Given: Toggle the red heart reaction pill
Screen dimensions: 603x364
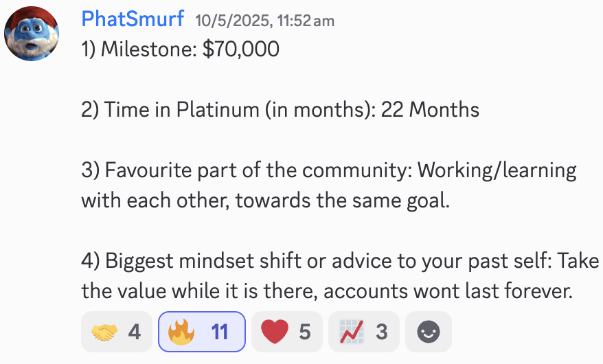Looking at the screenshot, I should click(x=287, y=332).
